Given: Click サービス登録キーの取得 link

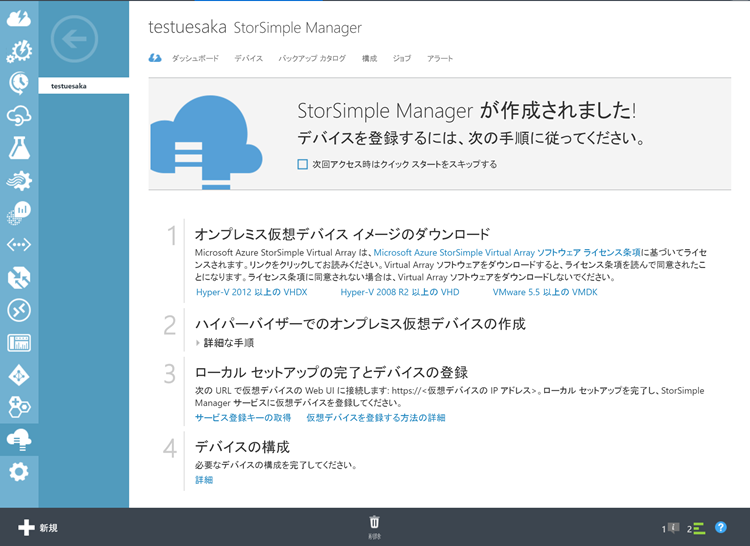Looking at the screenshot, I should point(243,417).
